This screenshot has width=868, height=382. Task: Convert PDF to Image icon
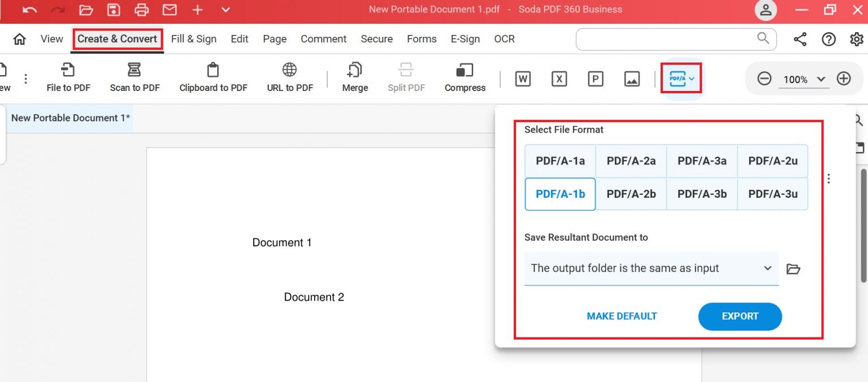tap(632, 79)
